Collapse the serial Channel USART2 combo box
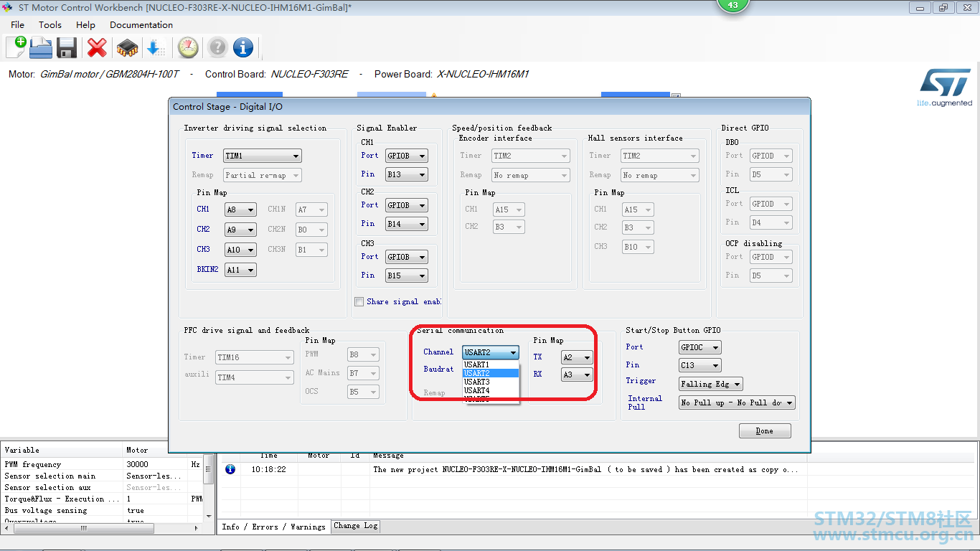 491,352
